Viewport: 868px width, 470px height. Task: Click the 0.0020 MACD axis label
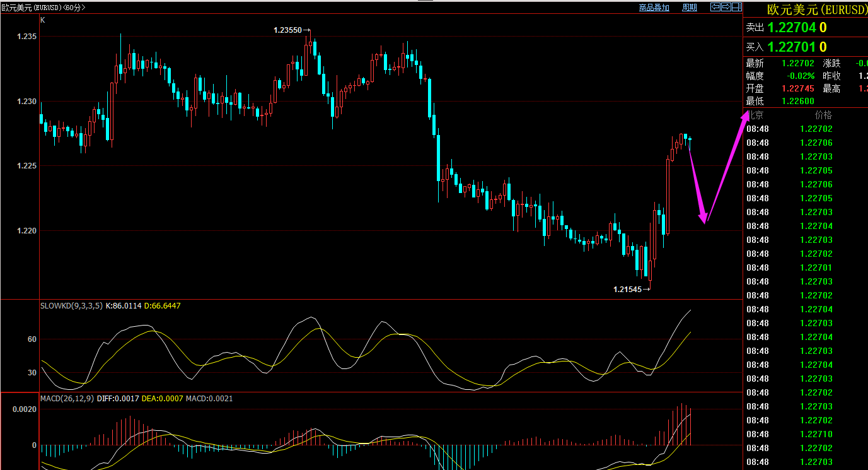coord(25,409)
